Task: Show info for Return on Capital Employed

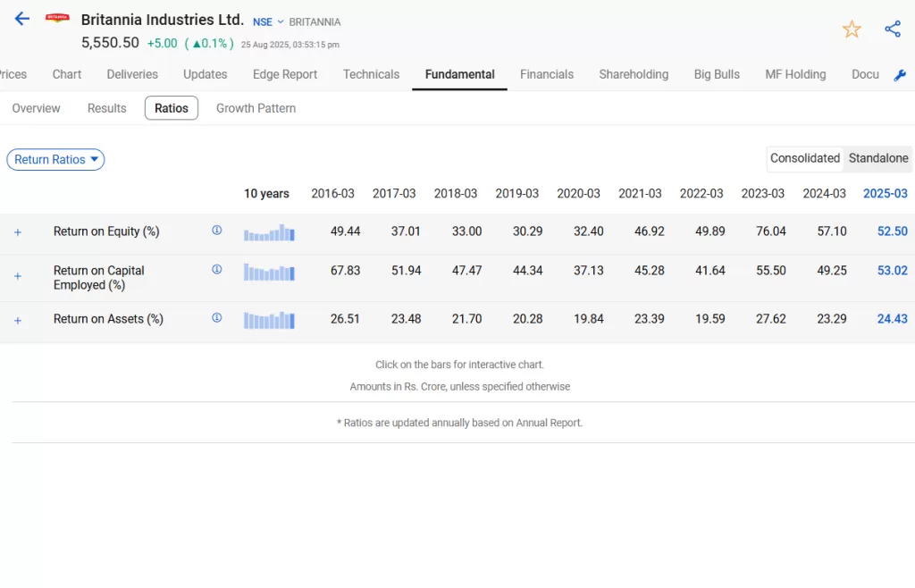Action: coord(216,270)
